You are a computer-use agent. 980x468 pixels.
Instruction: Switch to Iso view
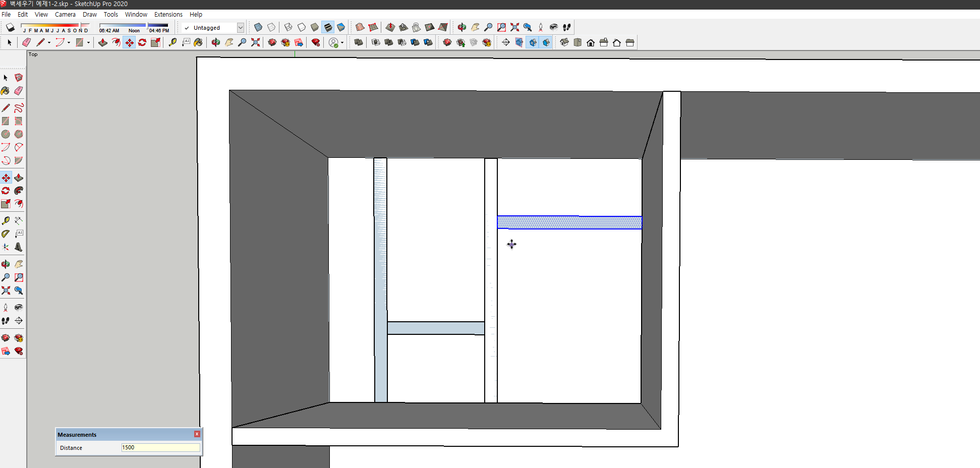coord(564,42)
